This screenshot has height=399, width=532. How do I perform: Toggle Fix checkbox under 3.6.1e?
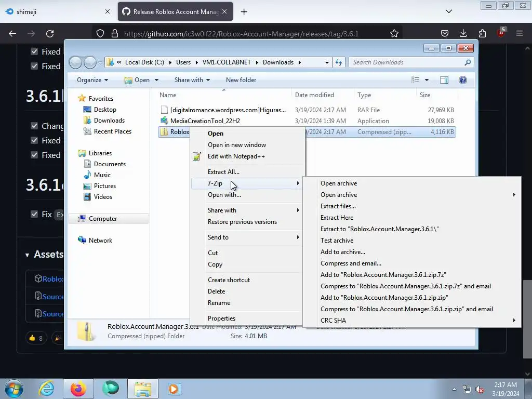pos(34,215)
